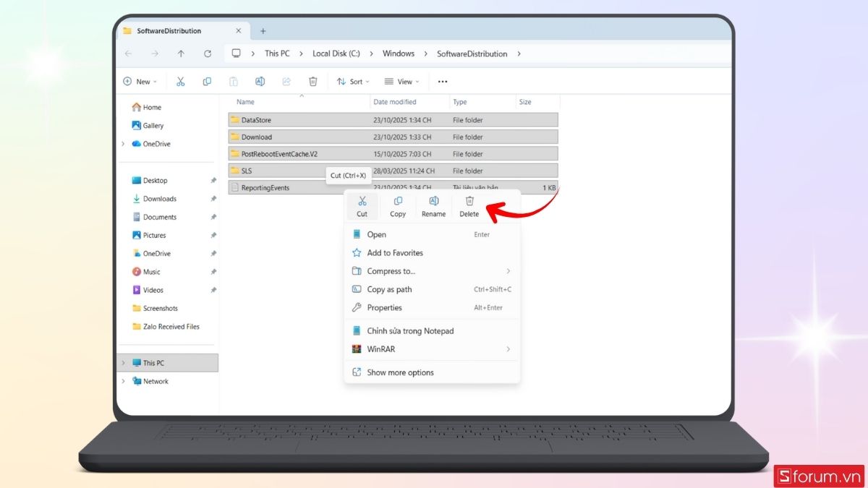Expand the Compress to submenu
868x488 pixels.
pos(509,271)
